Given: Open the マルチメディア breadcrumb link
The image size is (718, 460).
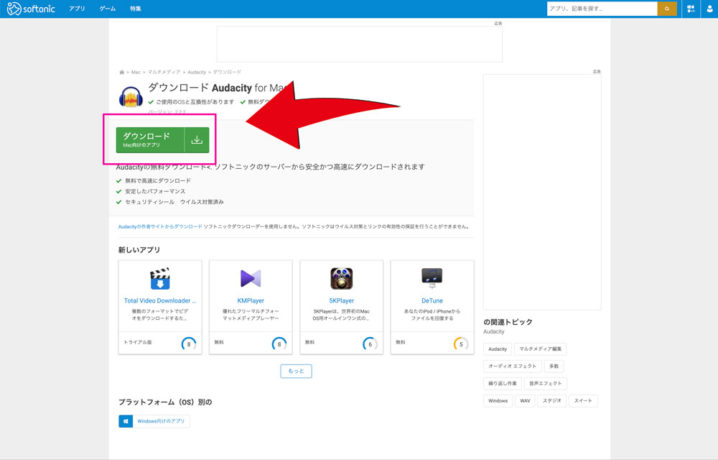Looking at the screenshot, I should (x=164, y=72).
